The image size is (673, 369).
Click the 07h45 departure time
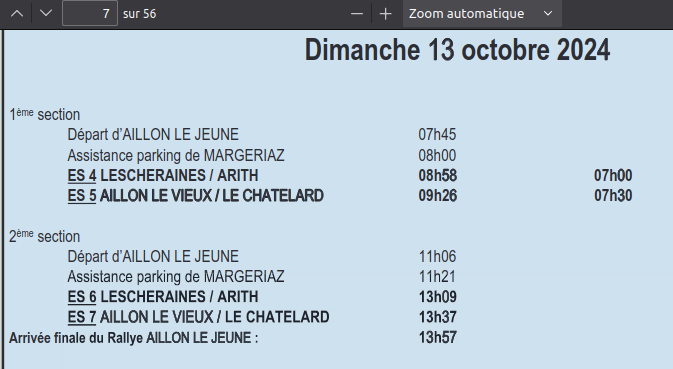pos(437,135)
